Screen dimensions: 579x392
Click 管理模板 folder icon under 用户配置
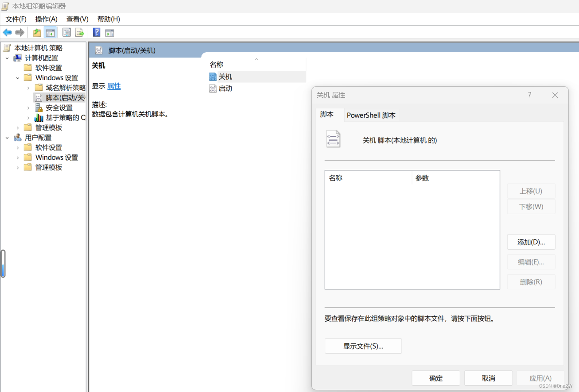pos(28,167)
